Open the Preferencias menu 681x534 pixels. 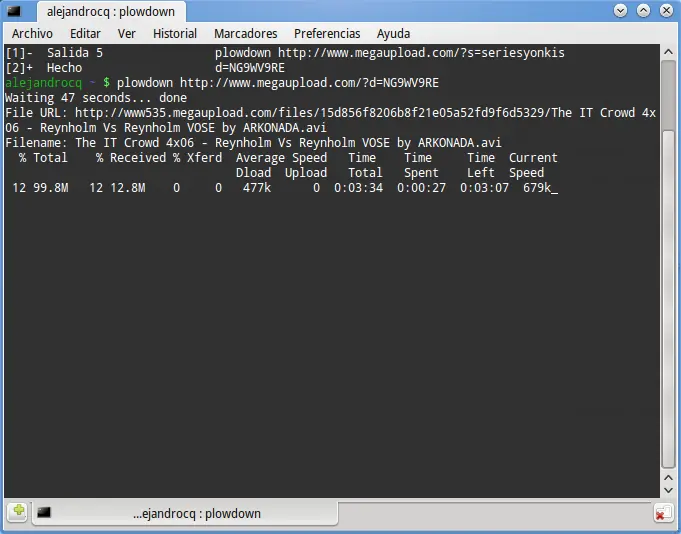tap(327, 33)
